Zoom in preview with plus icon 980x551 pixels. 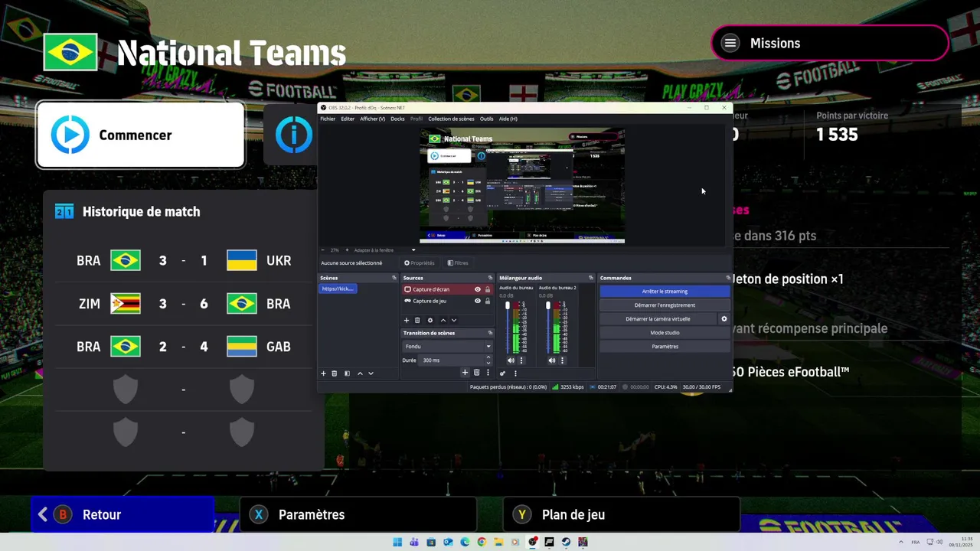point(347,250)
